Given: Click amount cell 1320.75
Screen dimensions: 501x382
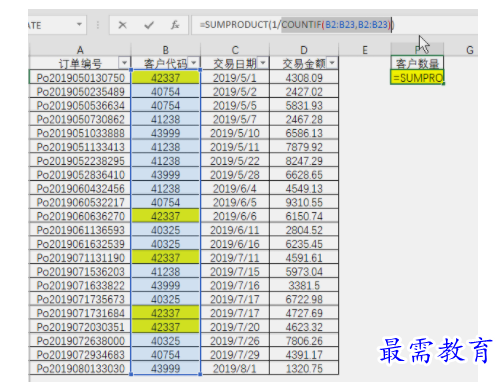Looking at the screenshot, I should pos(304,368).
